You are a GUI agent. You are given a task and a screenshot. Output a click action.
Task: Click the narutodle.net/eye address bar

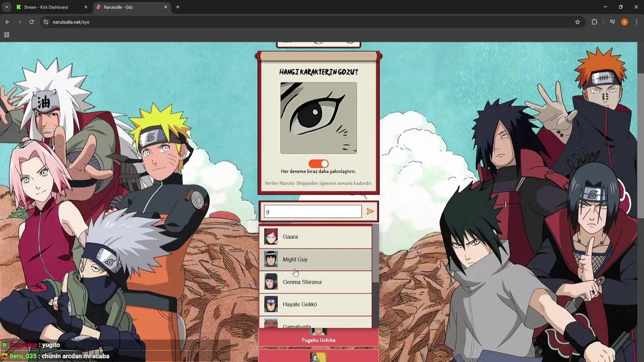tap(312, 22)
